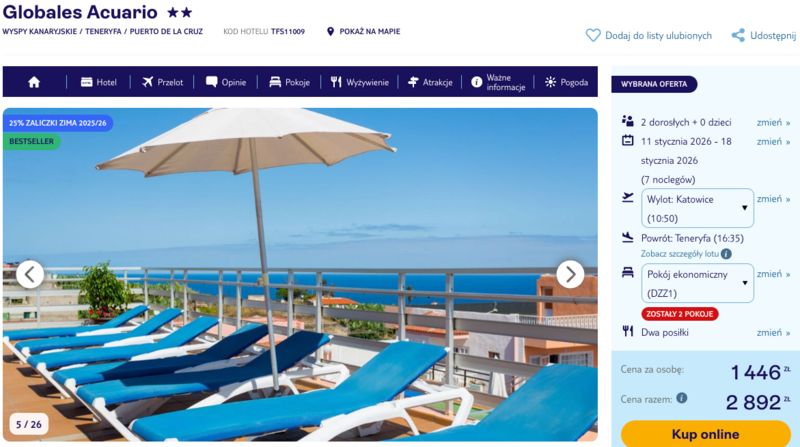Click the map pin icon Pokaż na mapie
This screenshot has width=800, height=447.
pyautogui.click(x=330, y=32)
